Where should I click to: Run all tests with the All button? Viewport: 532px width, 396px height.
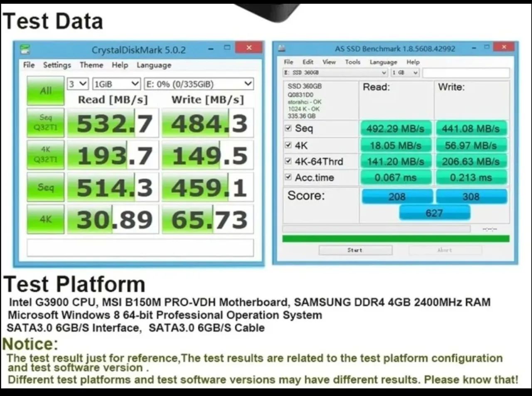(45, 91)
